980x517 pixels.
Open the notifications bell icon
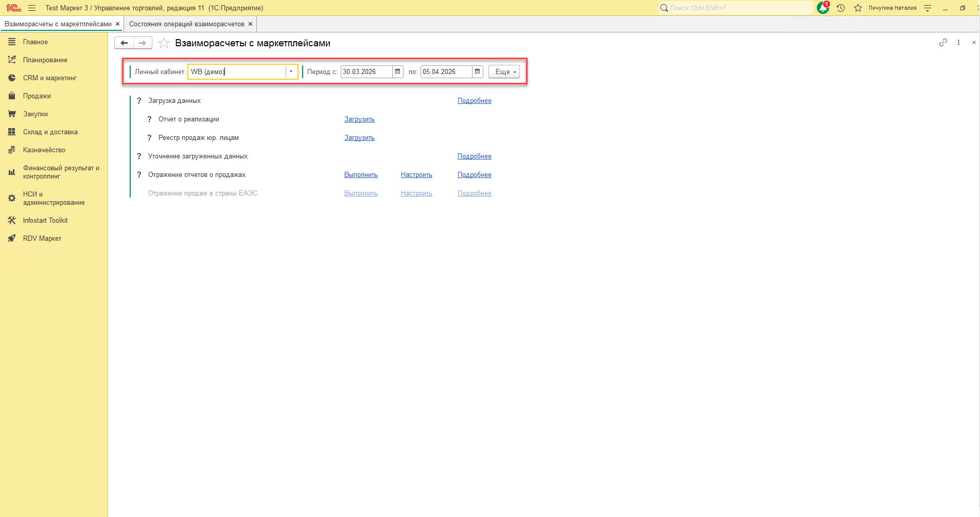(823, 8)
